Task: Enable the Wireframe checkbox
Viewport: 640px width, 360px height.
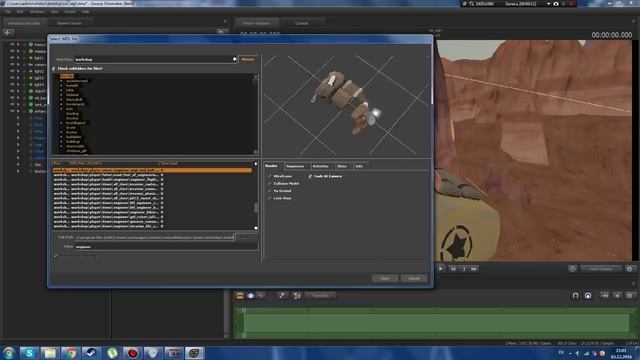Action: pyautogui.click(x=269, y=176)
